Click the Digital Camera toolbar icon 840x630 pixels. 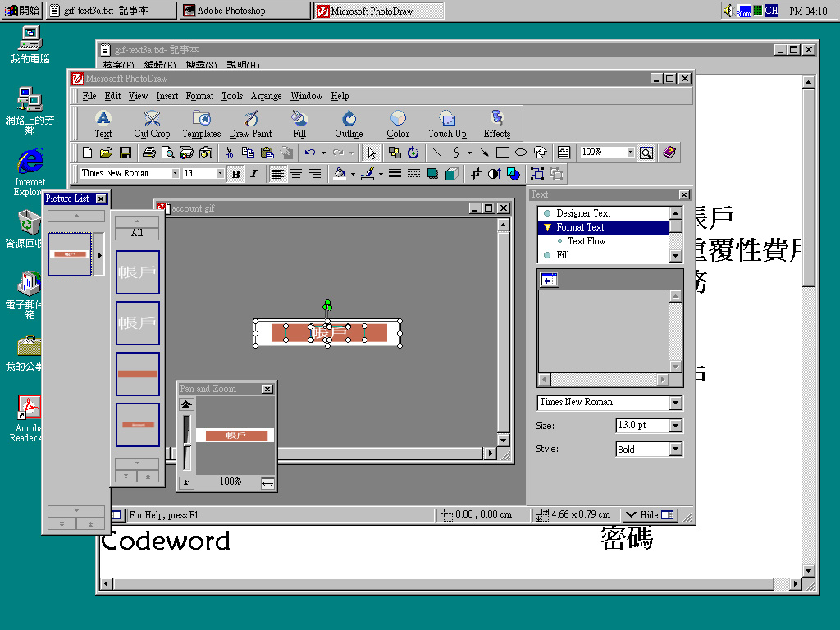206,153
